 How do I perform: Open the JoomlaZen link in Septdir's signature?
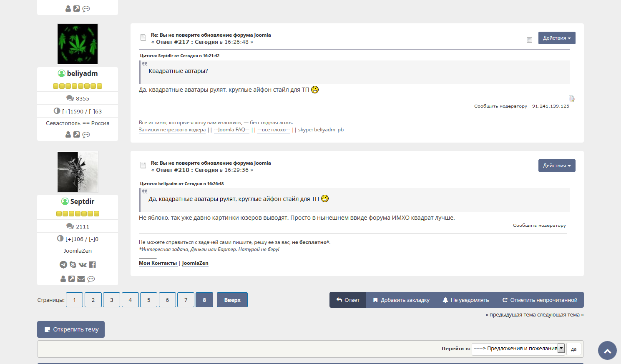pyautogui.click(x=195, y=263)
